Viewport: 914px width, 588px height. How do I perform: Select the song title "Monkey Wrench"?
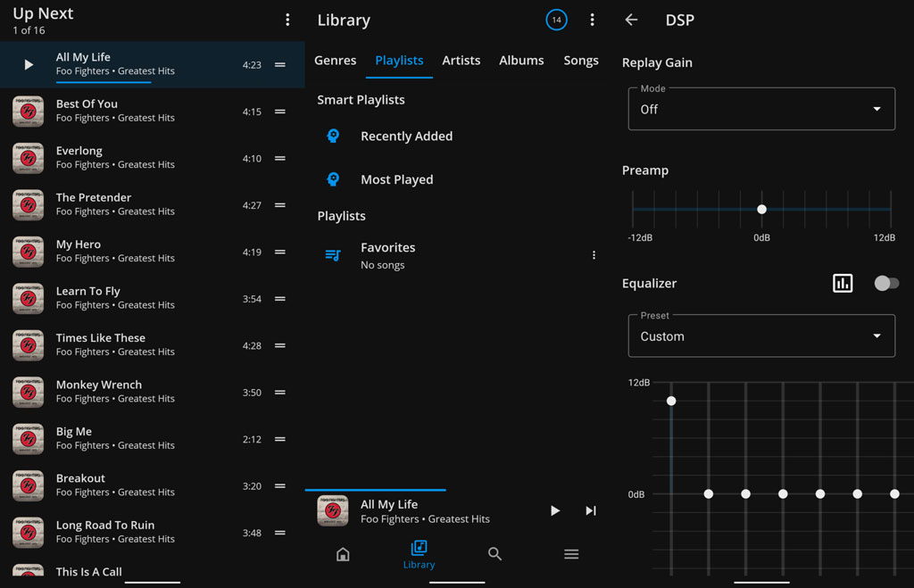[99, 385]
